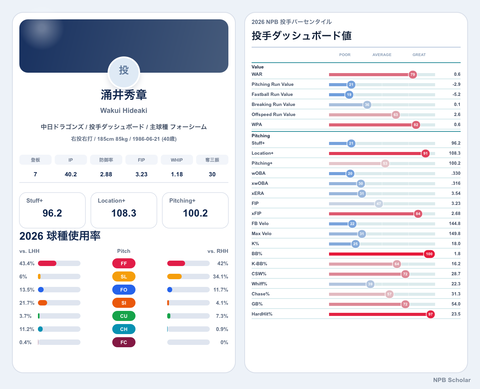Click the IP stat chip
This screenshot has width=480, height=389.
71,160
